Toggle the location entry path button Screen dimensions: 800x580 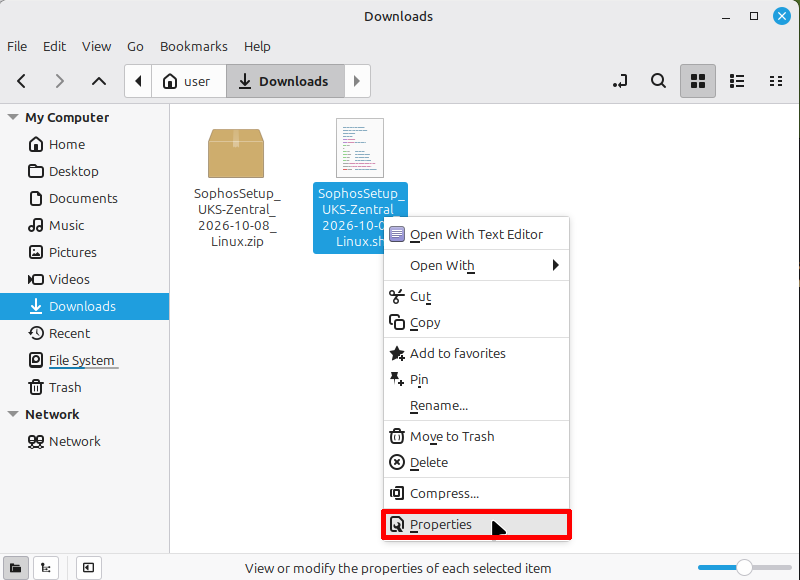pyautogui.click(x=620, y=81)
